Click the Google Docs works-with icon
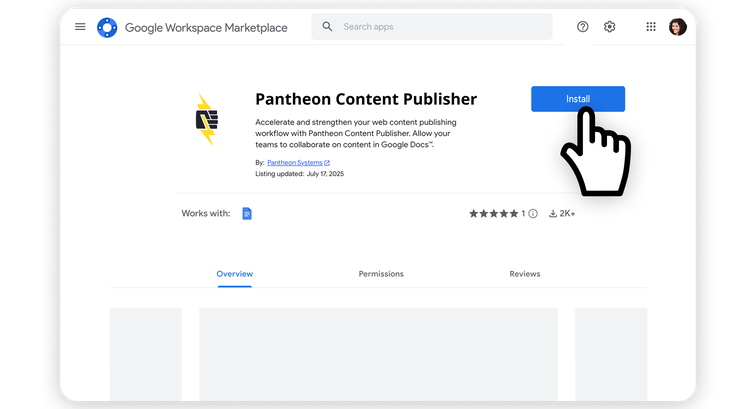Image resolution: width=756 pixels, height=409 pixels. coord(247,213)
